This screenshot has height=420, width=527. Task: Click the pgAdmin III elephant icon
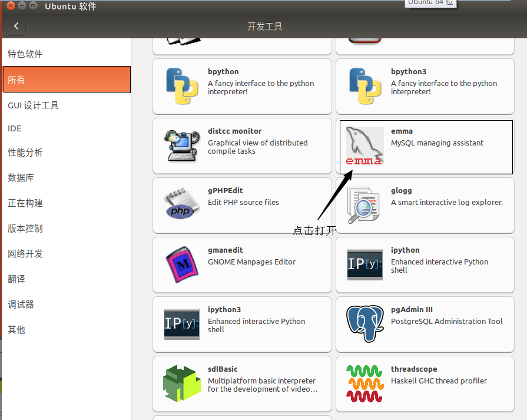365,324
